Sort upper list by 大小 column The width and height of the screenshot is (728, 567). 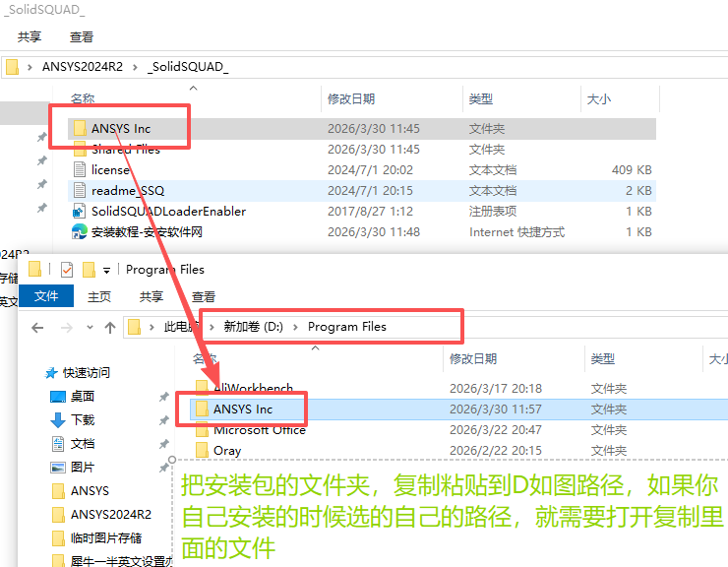599,99
